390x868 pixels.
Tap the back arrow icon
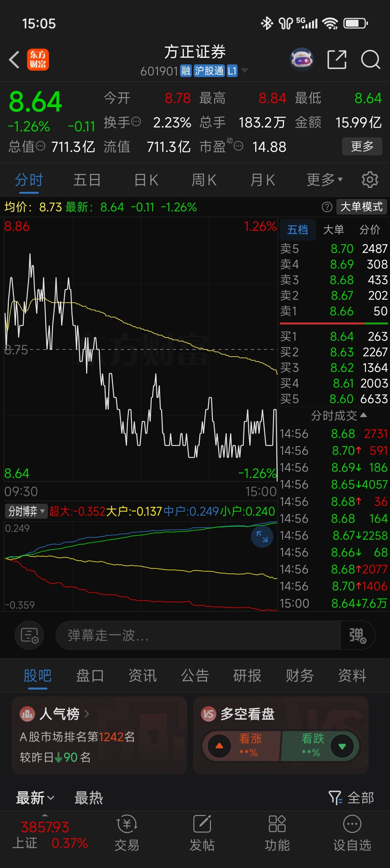coord(14,60)
